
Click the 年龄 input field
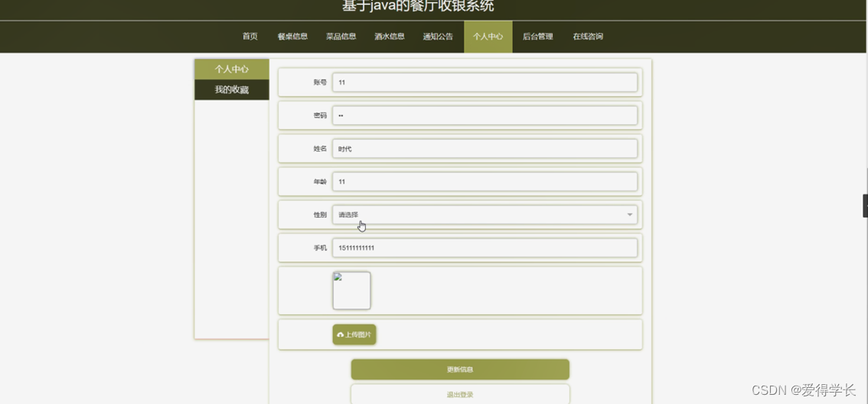pos(485,181)
